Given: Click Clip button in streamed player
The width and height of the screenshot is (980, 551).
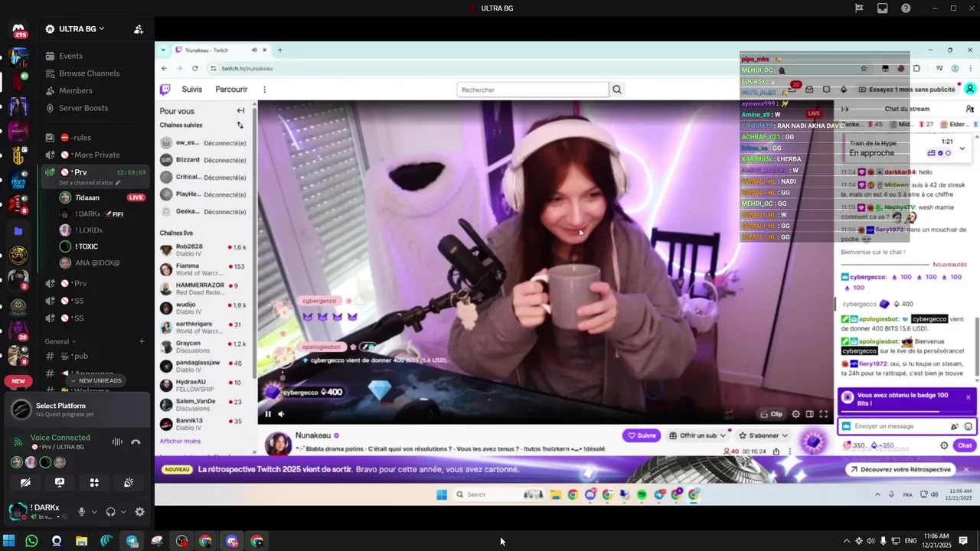Looking at the screenshot, I should tap(772, 414).
